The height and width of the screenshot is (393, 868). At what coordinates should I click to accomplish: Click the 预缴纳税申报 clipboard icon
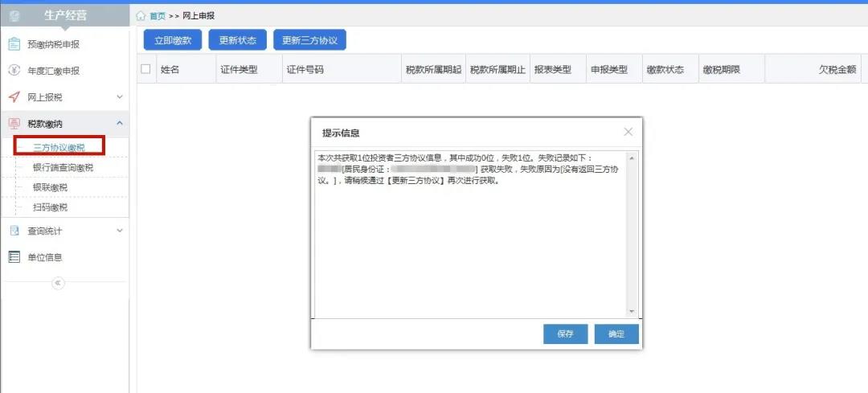click(15, 43)
